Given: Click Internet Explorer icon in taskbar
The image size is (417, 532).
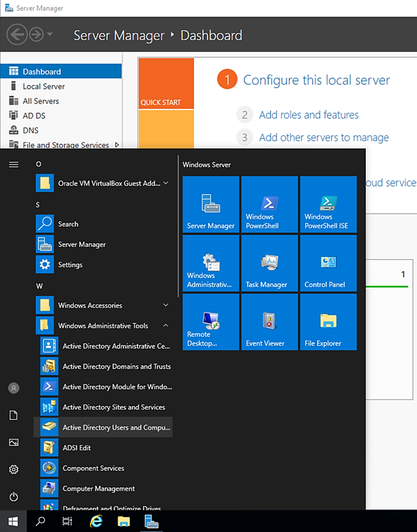Looking at the screenshot, I should 96,521.
